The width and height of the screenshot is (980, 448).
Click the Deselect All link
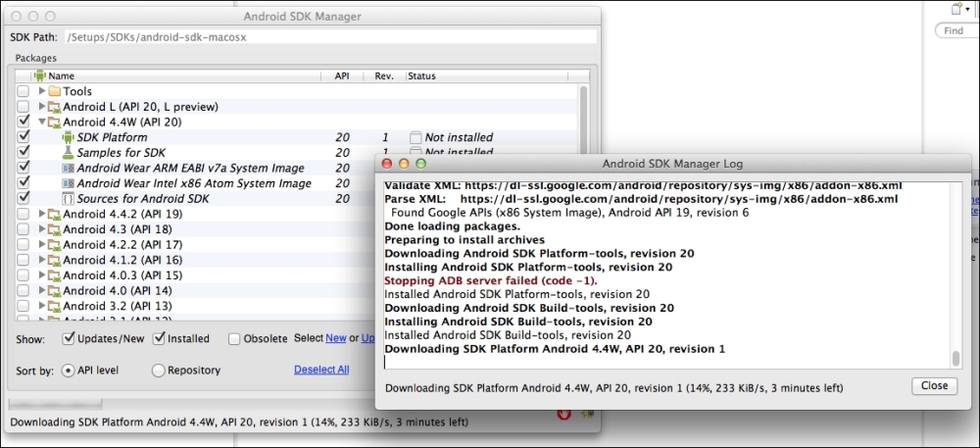[321, 370]
